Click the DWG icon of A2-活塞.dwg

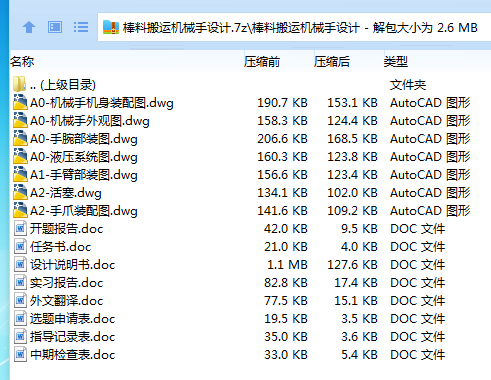(20, 192)
